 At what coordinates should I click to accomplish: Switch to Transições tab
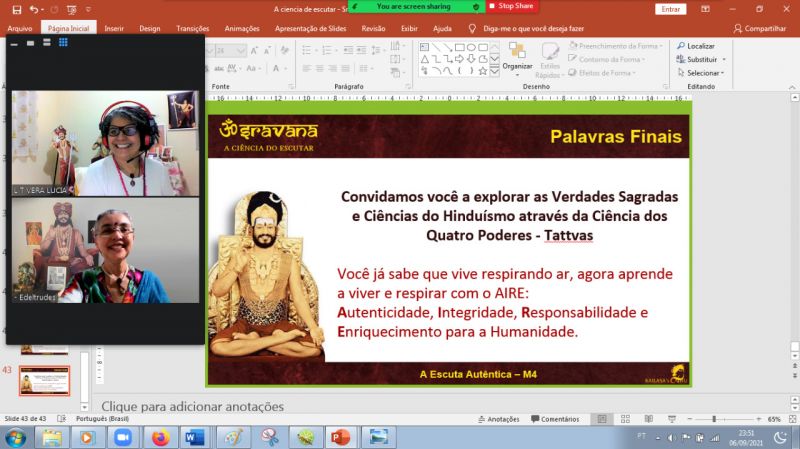192,29
